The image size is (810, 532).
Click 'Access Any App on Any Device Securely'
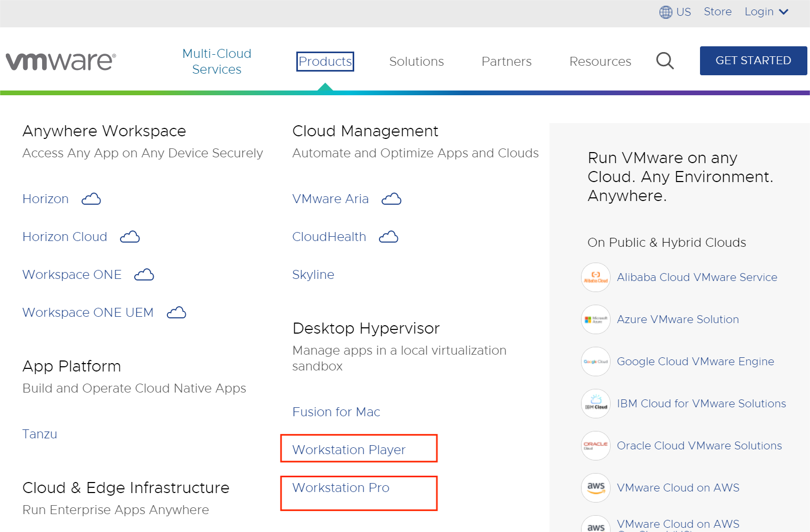click(x=143, y=153)
